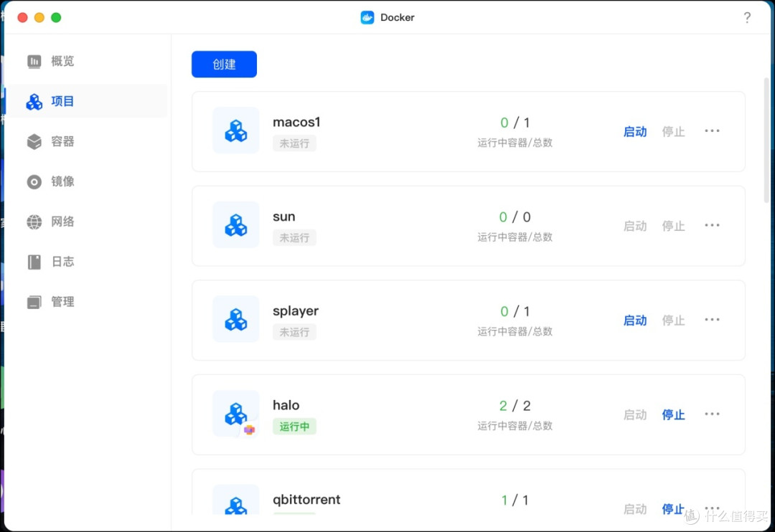Click the greyed 启动 for qbittorrent
The height and width of the screenshot is (532, 775).
pos(634,509)
